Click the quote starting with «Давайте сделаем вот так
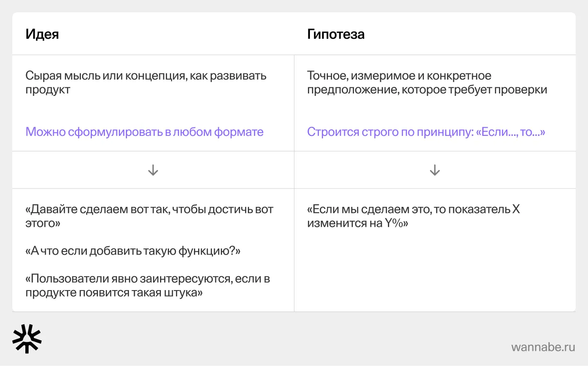Viewport: 588px width, 366px height. (x=149, y=209)
